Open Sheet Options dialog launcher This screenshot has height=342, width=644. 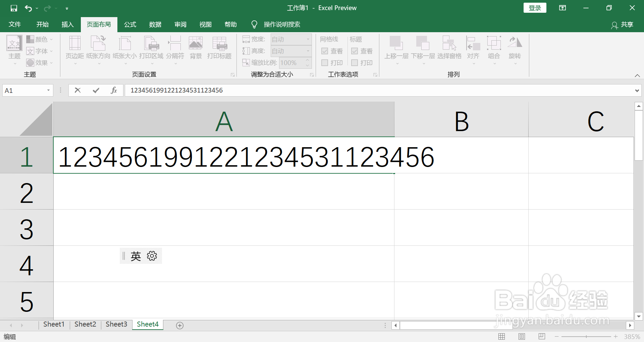(375, 75)
